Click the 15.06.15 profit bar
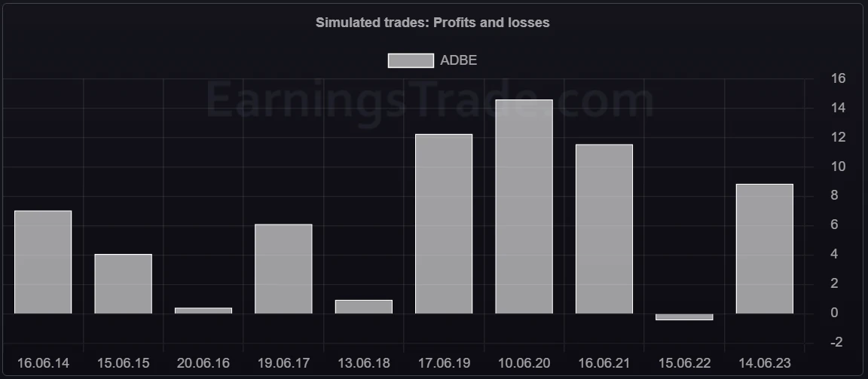 coord(123,283)
